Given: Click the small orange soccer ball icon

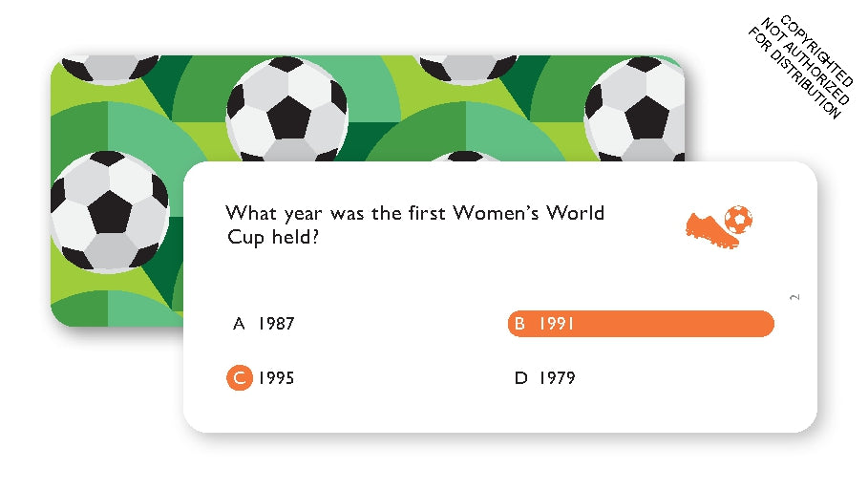Looking at the screenshot, I should (738, 219).
